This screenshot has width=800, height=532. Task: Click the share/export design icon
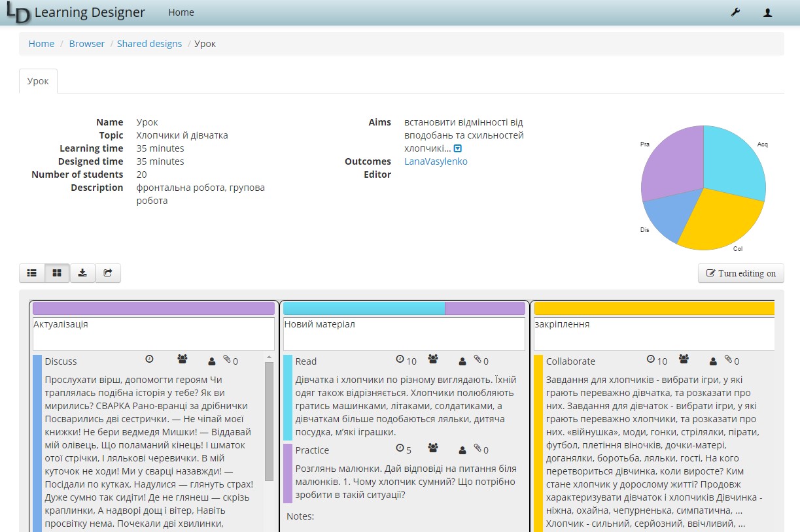(x=108, y=273)
